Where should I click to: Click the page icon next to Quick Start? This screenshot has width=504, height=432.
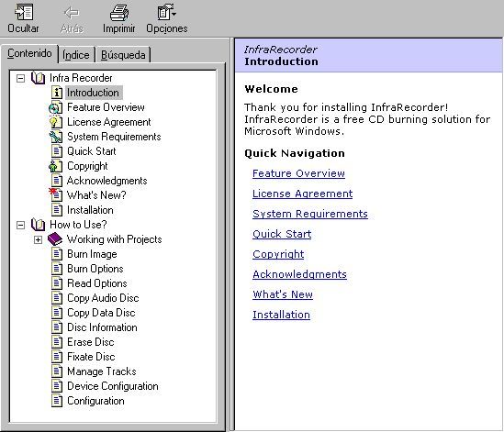pos(57,151)
